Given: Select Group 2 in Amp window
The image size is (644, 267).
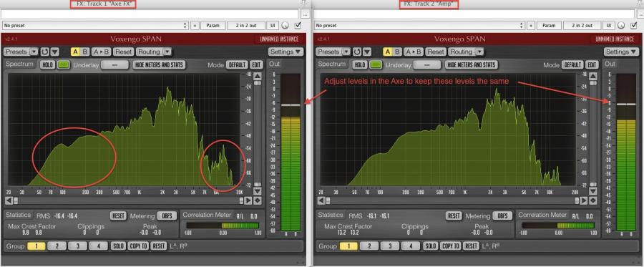Looking at the screenshot, I should coord(369,246).
